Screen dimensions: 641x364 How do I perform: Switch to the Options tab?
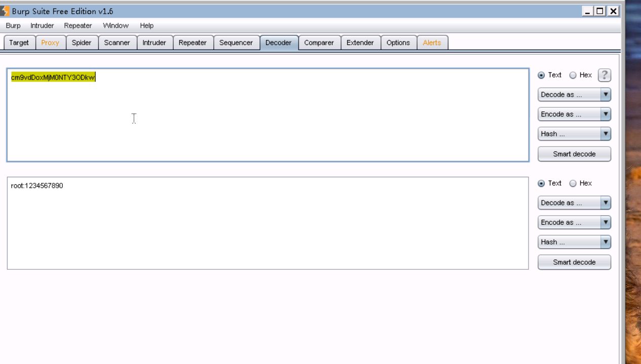pyautogui.click(x=398, y=43)
